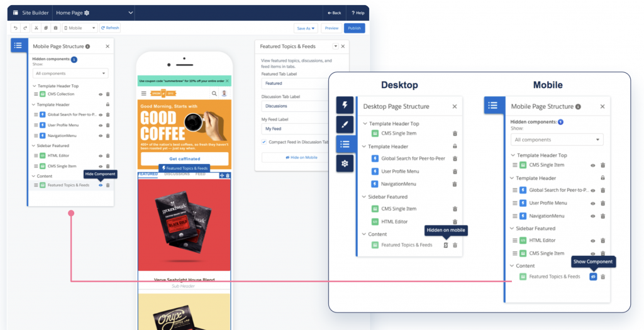The image size is (644, 330).
Task: Close the coupon code banner in the preview
Action: click(227, 80)
